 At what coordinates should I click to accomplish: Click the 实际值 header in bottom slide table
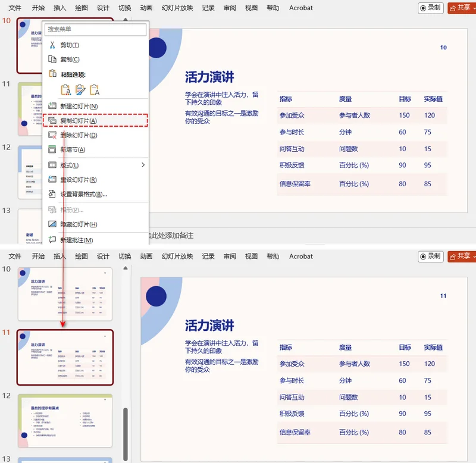[x=433, y=348]
